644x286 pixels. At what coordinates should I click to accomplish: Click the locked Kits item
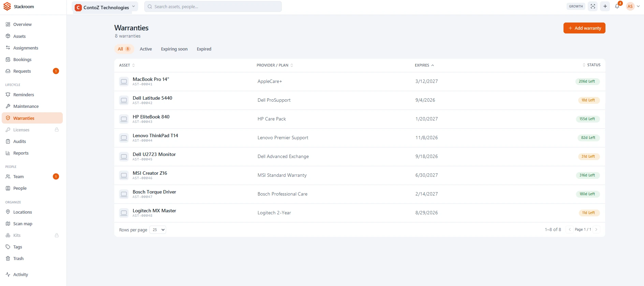32,235
